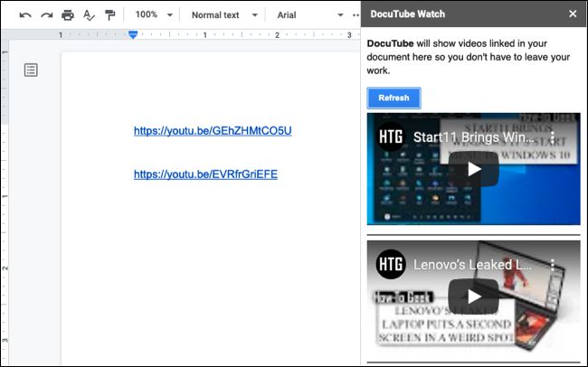The image size is (588, 367).
Task: Open the Arial font dropdown
Action: [309, 15]
